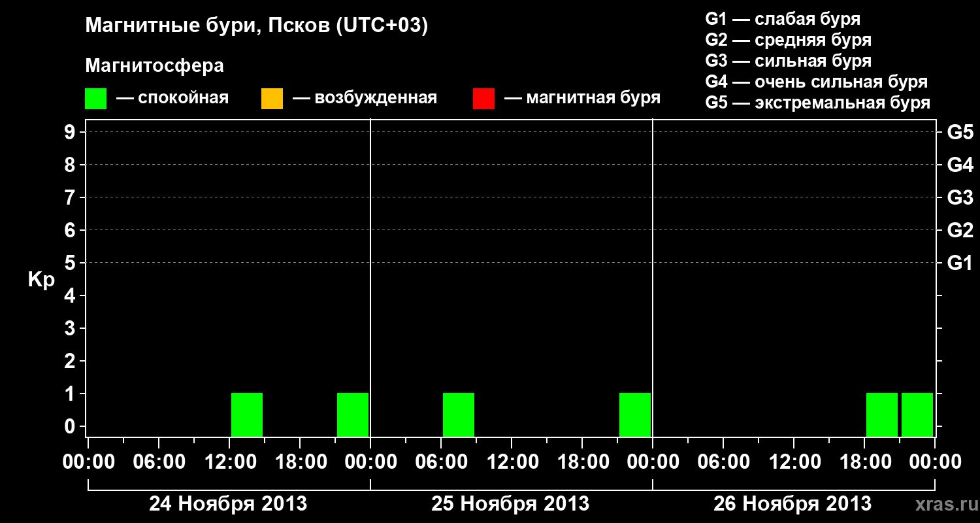Click the G1 label on right axis
Viewport: 980px width, 523px height.
[960, 263]
